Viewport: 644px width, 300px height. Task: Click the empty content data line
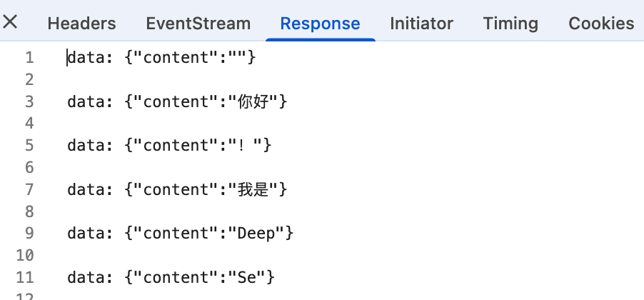point(161,58)
